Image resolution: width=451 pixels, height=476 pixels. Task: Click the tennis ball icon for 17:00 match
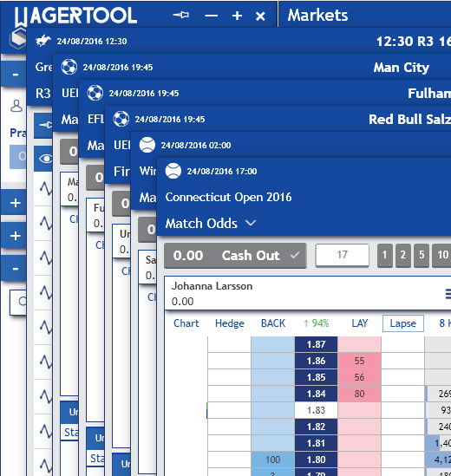pos(173,171)
